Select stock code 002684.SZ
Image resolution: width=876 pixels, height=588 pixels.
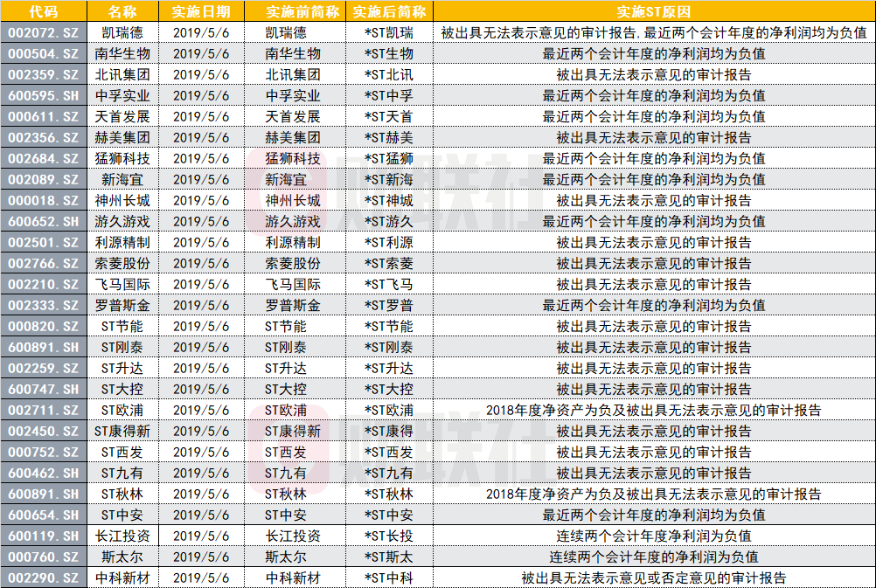(x=44, y=159)
